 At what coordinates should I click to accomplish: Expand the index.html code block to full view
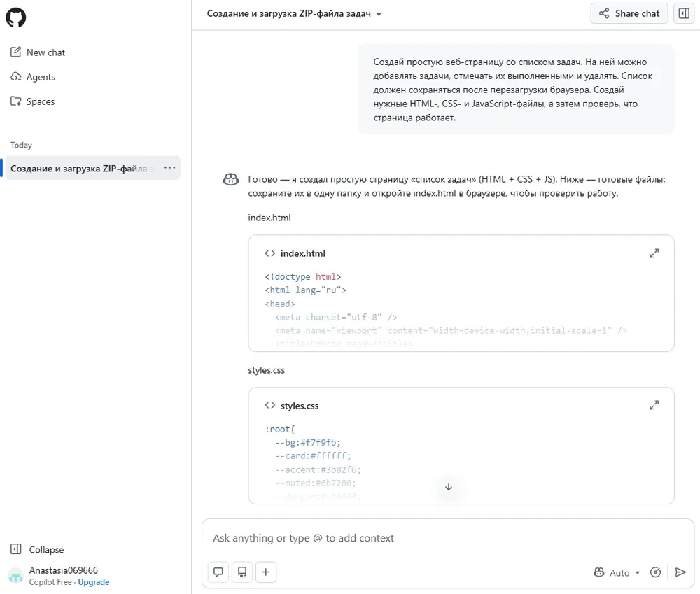tap(654, 253)
